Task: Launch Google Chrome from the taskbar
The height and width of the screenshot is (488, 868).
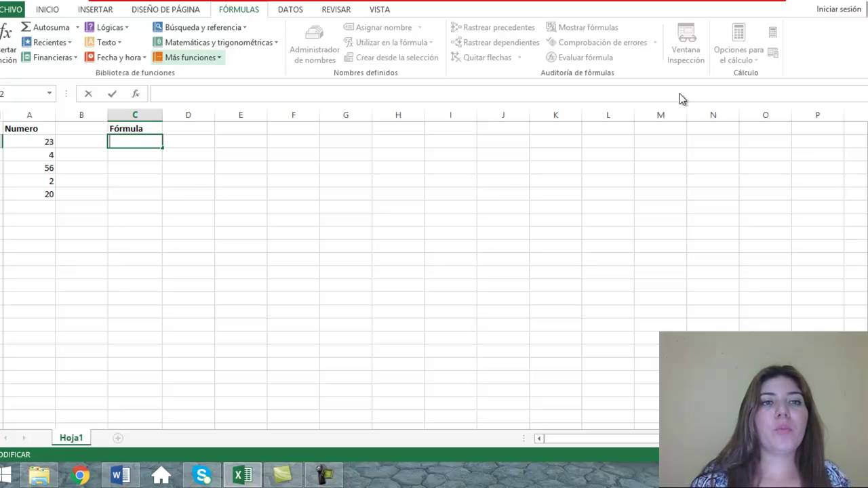Action: point(80,475)
